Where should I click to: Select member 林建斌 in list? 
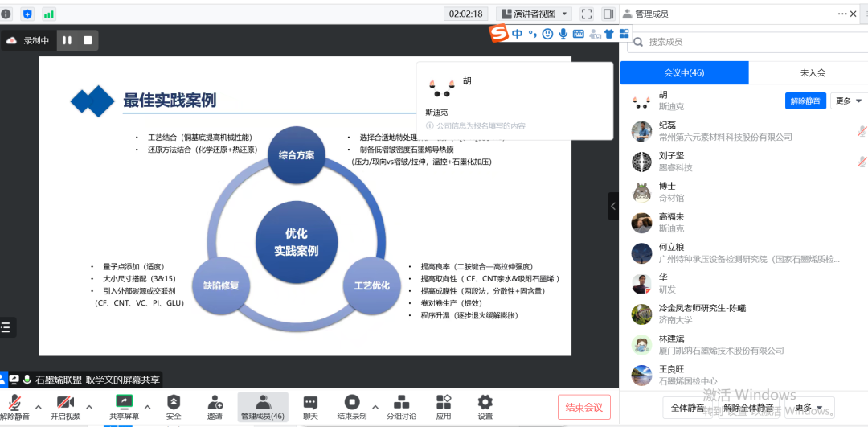pos(744,344)
